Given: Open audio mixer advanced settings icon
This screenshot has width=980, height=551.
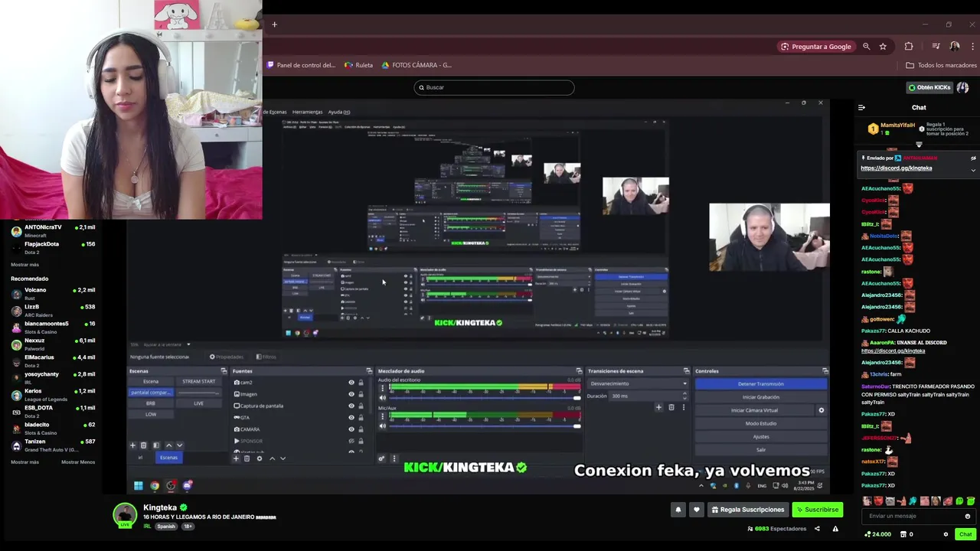Looking at the screenshot, I should (381, 458).
